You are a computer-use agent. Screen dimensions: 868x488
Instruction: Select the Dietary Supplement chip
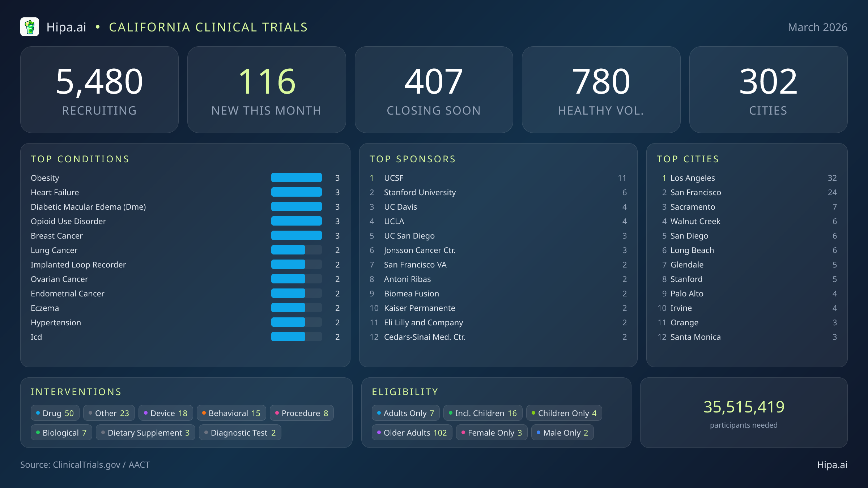(x=145, y=432)
